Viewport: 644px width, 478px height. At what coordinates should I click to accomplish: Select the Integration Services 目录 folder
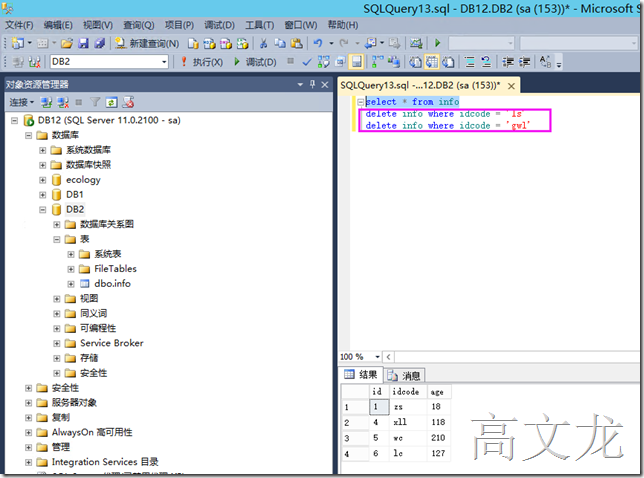[105, 462]
